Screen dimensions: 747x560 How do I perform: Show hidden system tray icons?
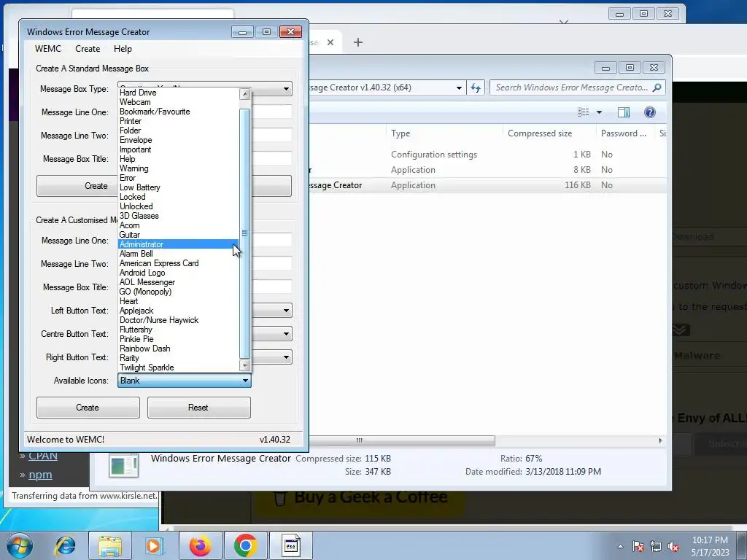tap(620, 547)
